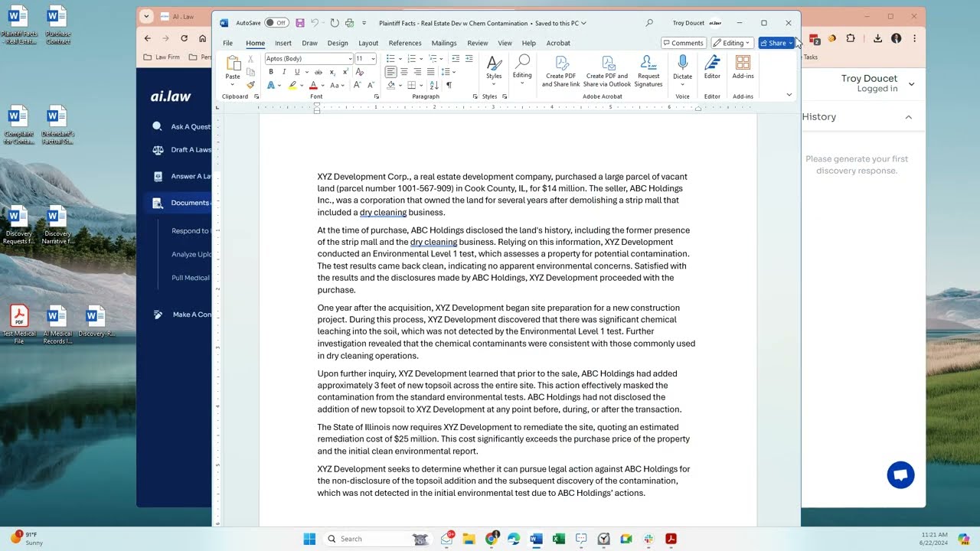Click the Bullets list icon
The width and height of the screenshot is (980, 551).
[390, 59]
